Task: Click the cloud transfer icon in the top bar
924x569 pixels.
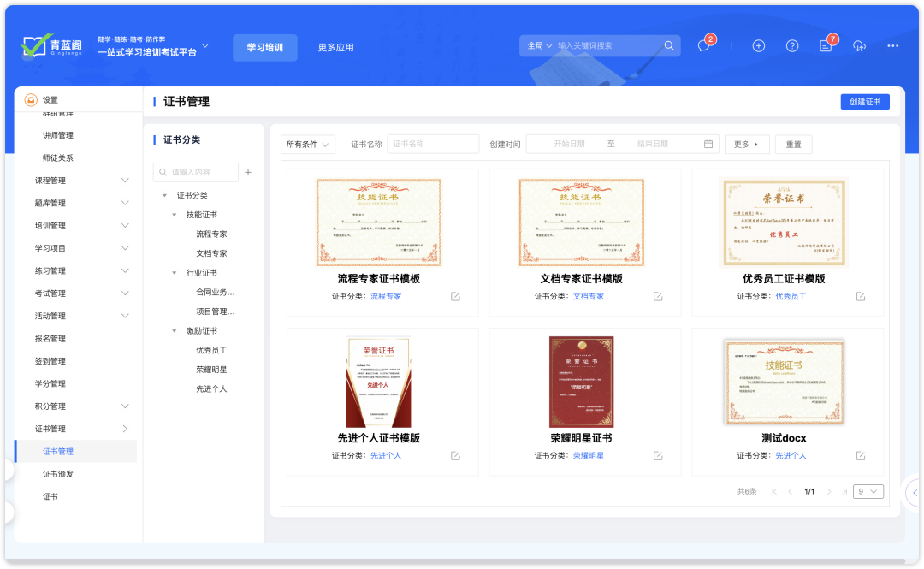Action: coord(859,46)
